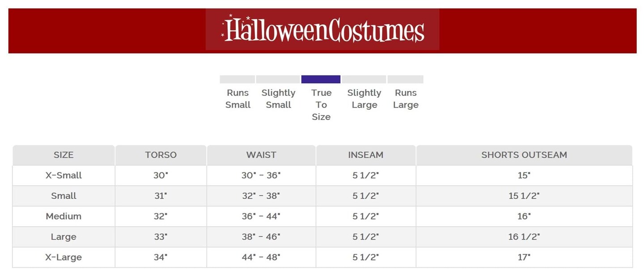Select the Runs Small fit bar
This screenshot has height=280, width=644.
coord(237,79)
